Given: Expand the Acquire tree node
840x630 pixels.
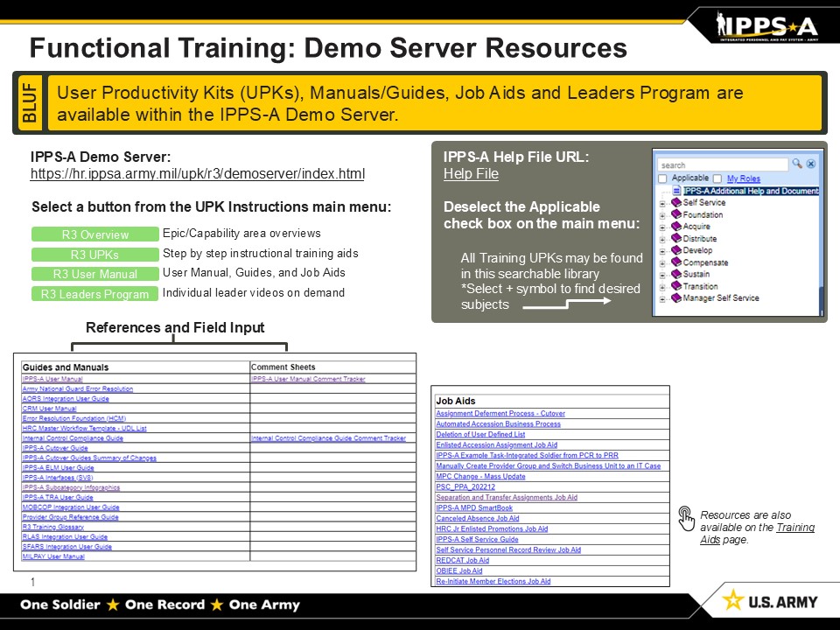Looking at the screenshot, I should tap(663, 227).
